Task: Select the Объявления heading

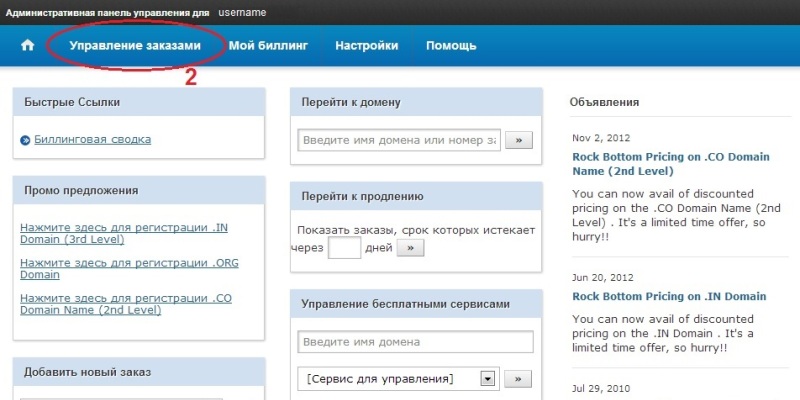Action: pyautogui.click(x=604, y=102)
